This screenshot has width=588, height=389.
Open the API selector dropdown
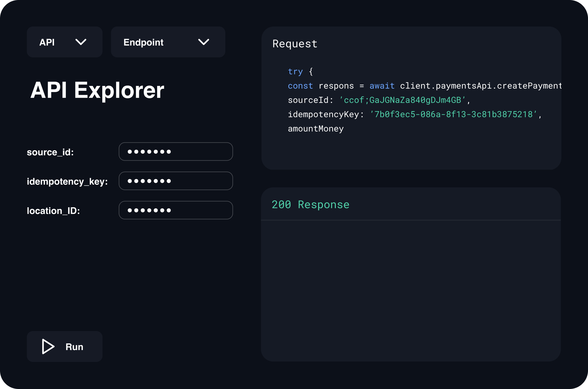tap(64, 42)
